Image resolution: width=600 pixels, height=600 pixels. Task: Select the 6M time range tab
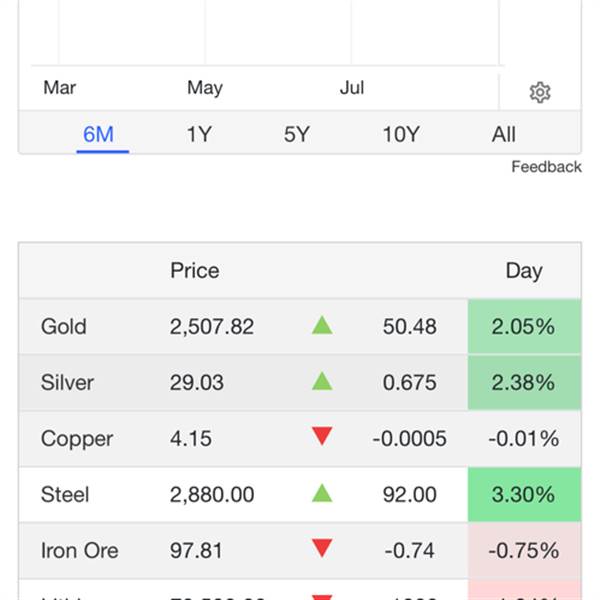[x=98, y=134]
